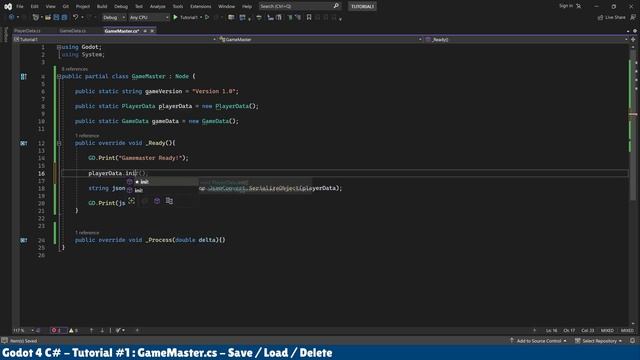Viewport: 640px width, 360px height.
Task: Focus the Search (Ctrl+Q) box
Action: click(x=299, y=6)
